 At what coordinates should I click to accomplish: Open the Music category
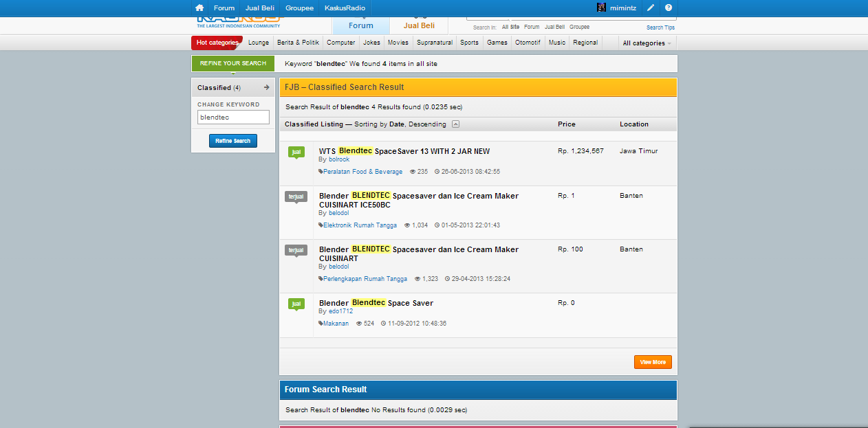point(557,43)
